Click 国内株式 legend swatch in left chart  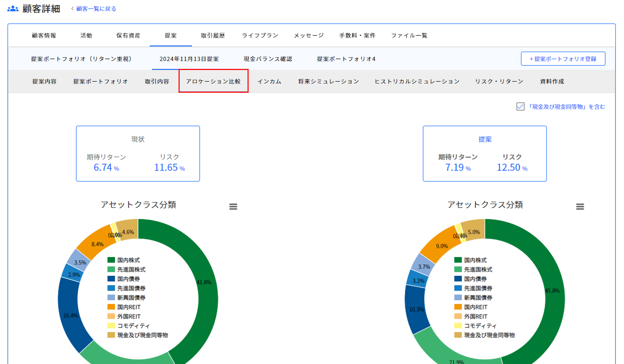click(x=111, y=260)
